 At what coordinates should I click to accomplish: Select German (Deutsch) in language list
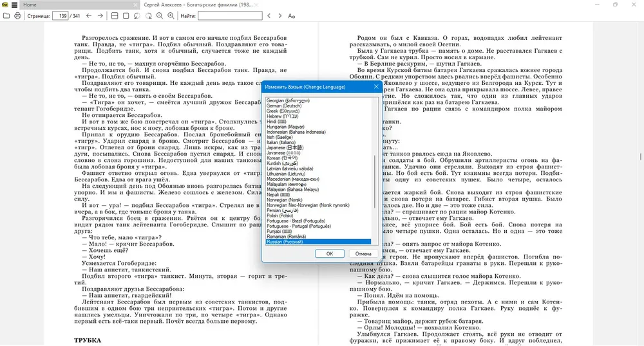tap(284, 105)
